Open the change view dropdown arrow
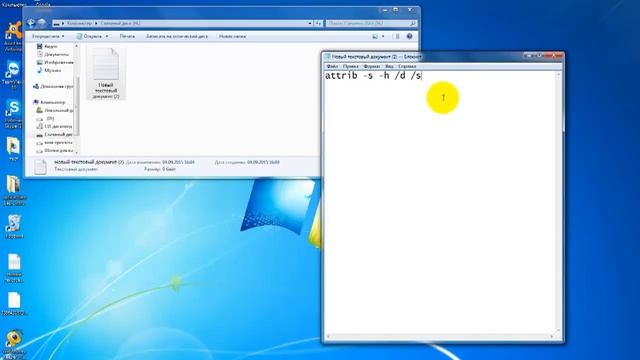This screenshot has width=640, height=360. (x=383, y=36)
